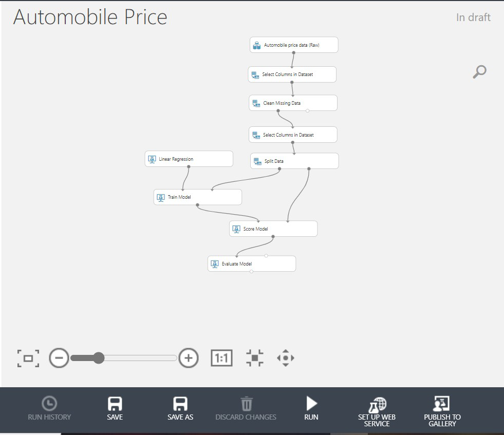This screenshot has height=435, width=504.
Task: Select the Clean Missing Data module
Action: click(x=293, y=103)
